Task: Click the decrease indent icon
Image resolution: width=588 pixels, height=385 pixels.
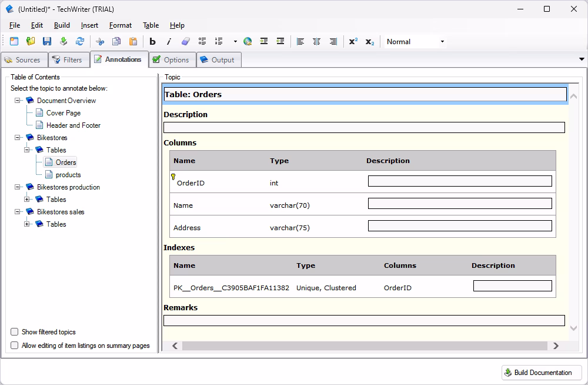Action: pyautogui.click(x=280, y=41)
